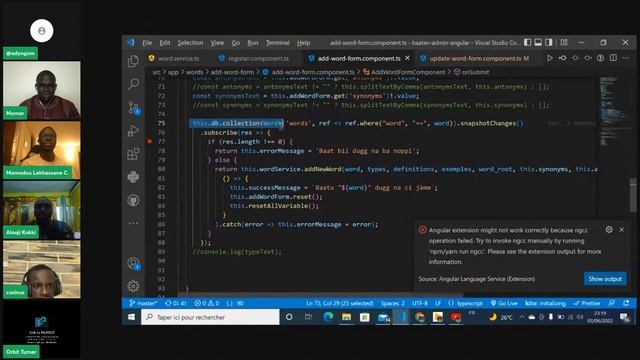Open the Source Control view
The height and width of the screenshot is (360, 640).
tap(133, 107)
